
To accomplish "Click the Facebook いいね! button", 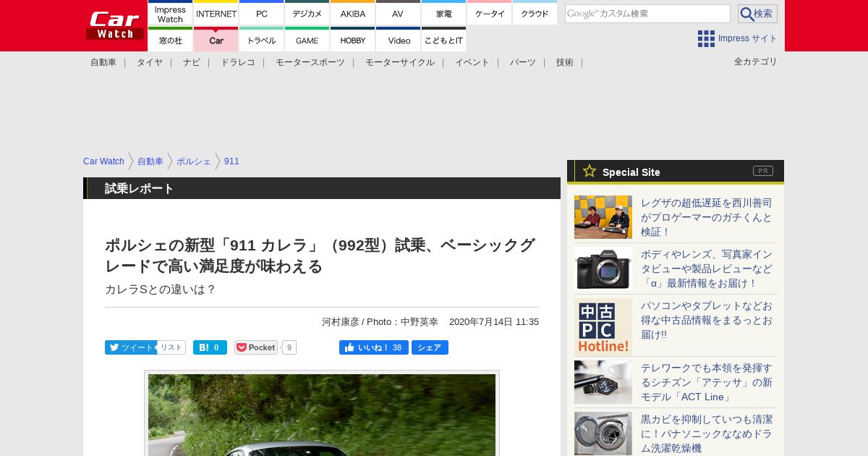I will pyautogui.click(x=374, y=347).
